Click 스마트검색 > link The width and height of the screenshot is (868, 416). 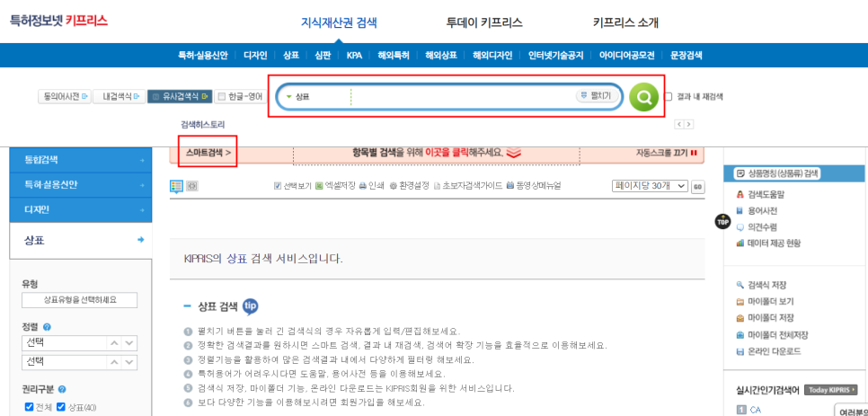click(208, 153)
